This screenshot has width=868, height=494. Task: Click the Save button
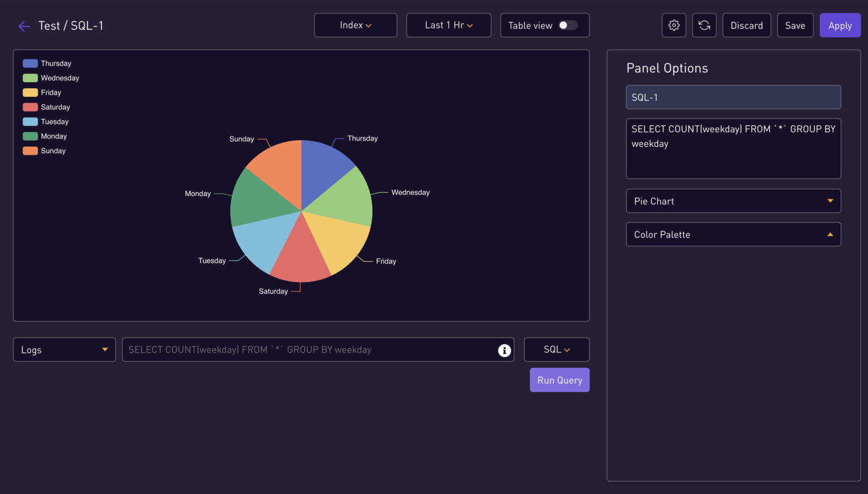coord(795,25)
